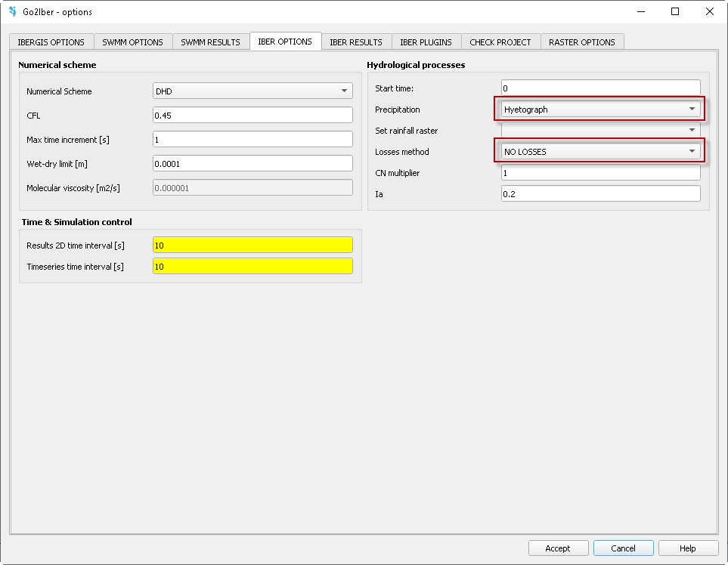
Task: Click the Wet-dry limit input field
Action: tap(252, 164)
